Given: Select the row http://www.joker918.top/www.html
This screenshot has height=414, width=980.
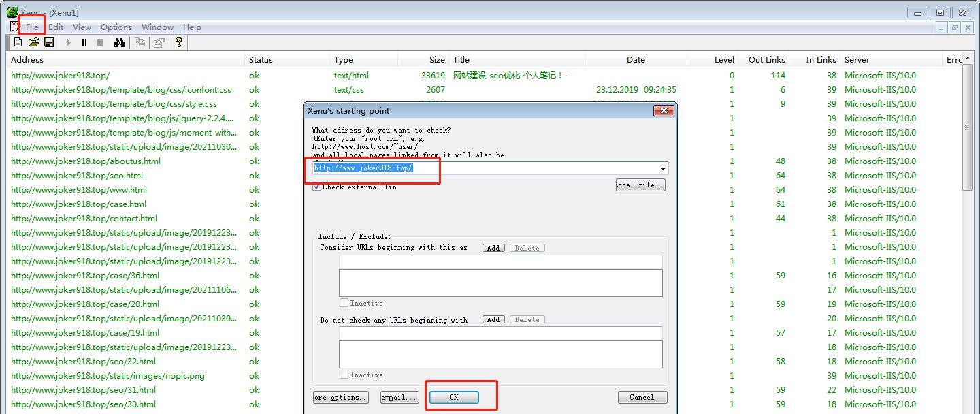Looking at the screenshot, I should (x=485, y=190).
